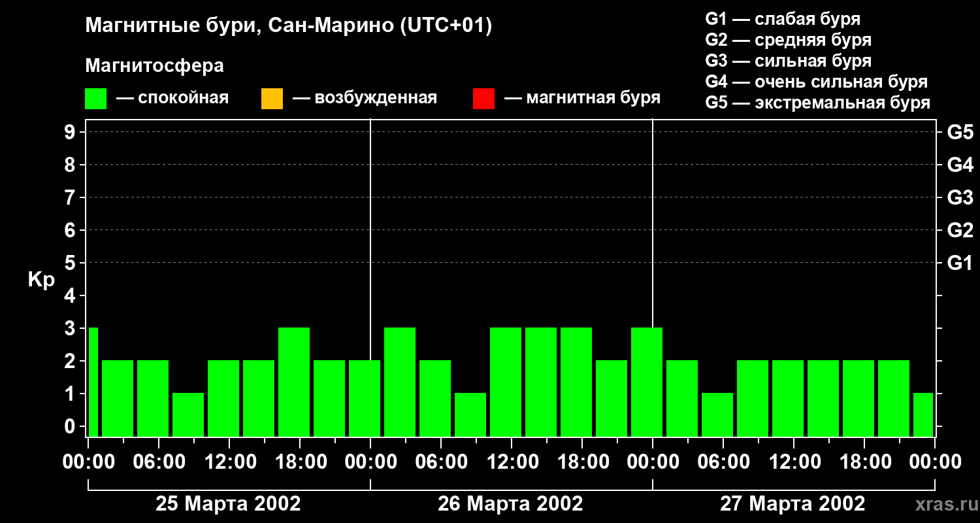Click the '18:00' time label for 27 Марта

click(864, 462)
